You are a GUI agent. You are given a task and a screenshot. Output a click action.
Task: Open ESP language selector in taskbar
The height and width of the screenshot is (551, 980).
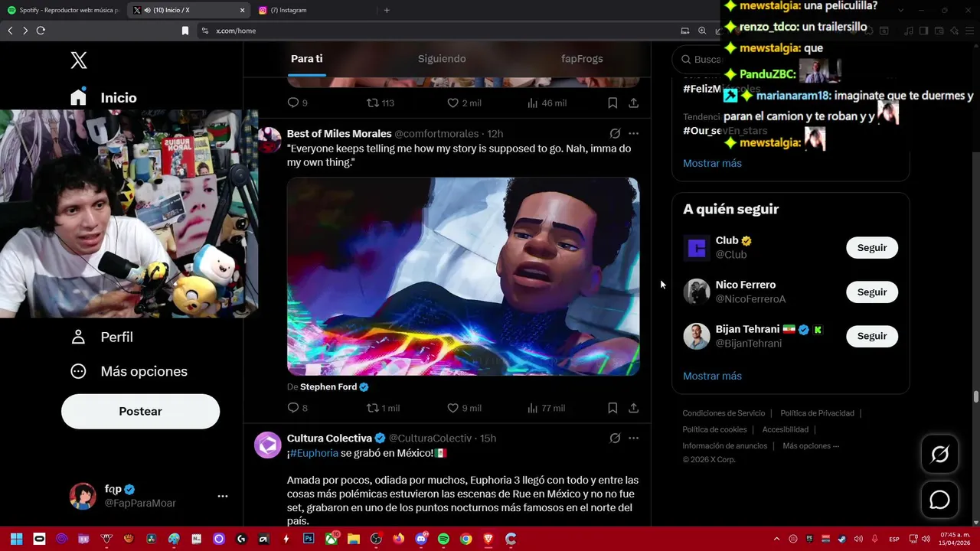[x=893, y=539]
